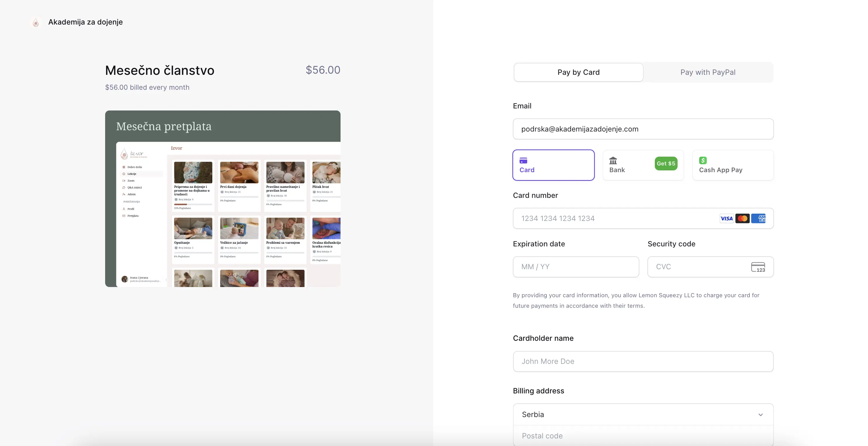Open the Akademija za dojenje store name
Screen dimensions: 868x446
pos(85,22)
